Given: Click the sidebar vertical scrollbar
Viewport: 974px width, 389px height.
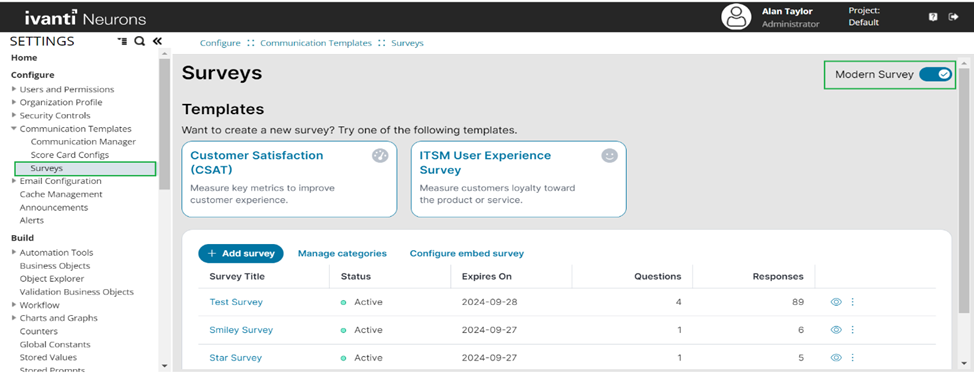Looking at the screenshot, I should [x=165, y=124].
